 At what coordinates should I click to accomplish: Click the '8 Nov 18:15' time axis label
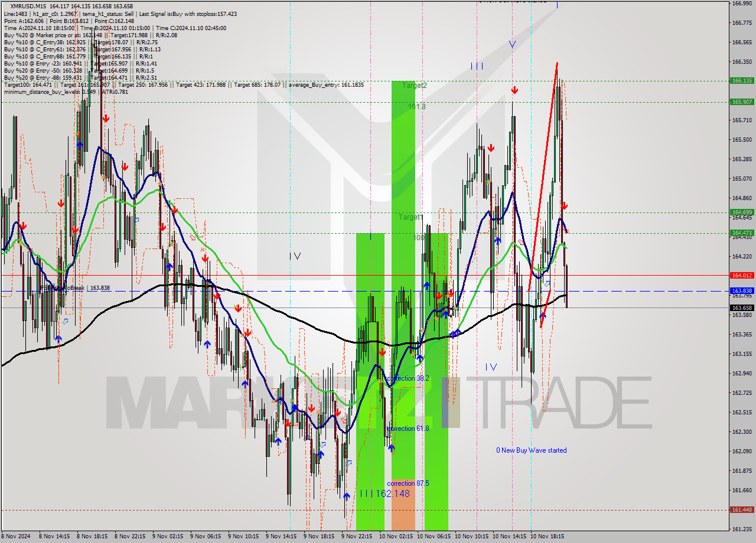(x=92, y=537)
